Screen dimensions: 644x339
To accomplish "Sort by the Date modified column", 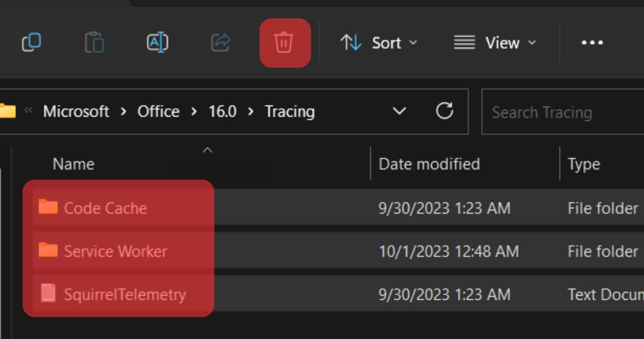I will pyautogui.click(x=429, y=164).
